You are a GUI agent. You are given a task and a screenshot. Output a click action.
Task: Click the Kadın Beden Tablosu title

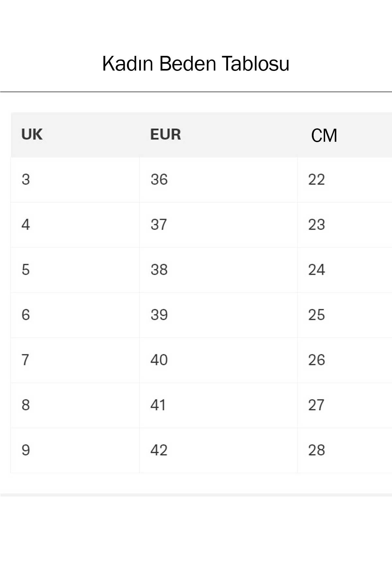(x=196, y=63)
